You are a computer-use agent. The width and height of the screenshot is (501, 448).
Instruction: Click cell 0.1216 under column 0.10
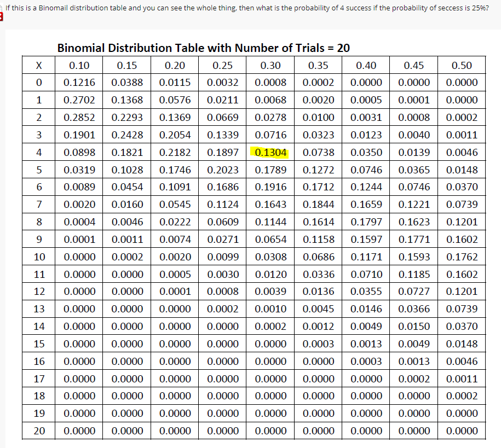79,82
